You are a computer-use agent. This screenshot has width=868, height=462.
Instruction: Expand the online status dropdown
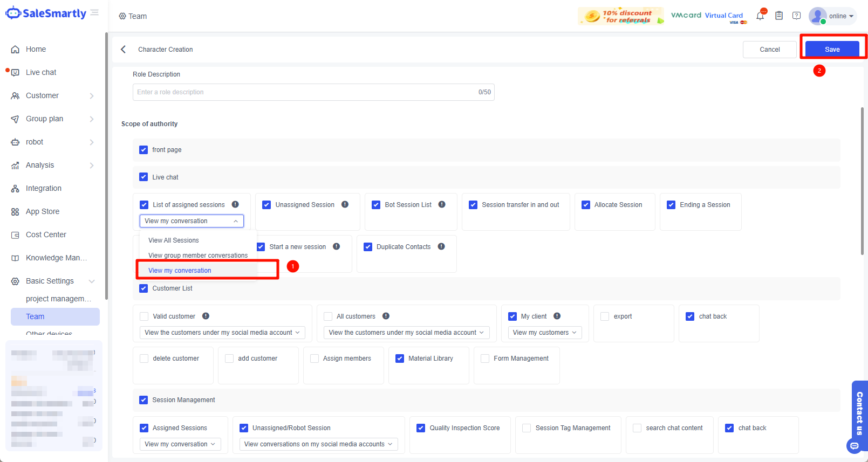point(841,16)
